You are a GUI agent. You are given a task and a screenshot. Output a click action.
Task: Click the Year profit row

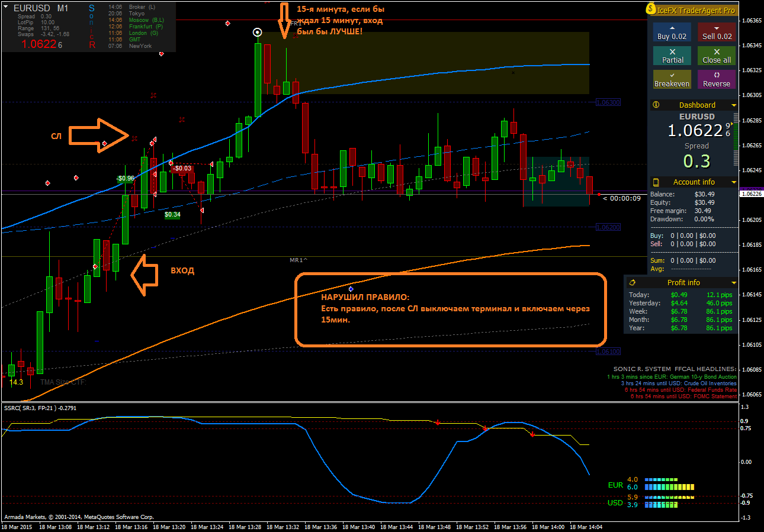pyautogui.click(x=681, y=328)
